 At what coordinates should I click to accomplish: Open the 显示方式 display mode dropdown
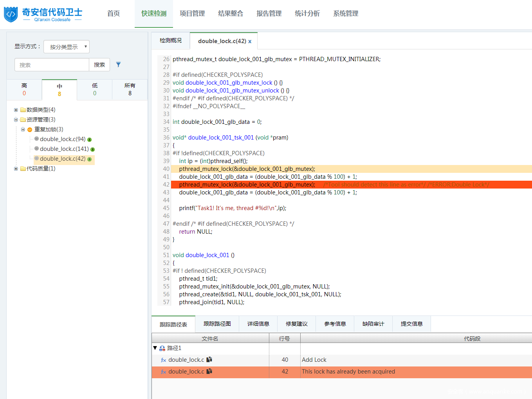pos(67,47)
